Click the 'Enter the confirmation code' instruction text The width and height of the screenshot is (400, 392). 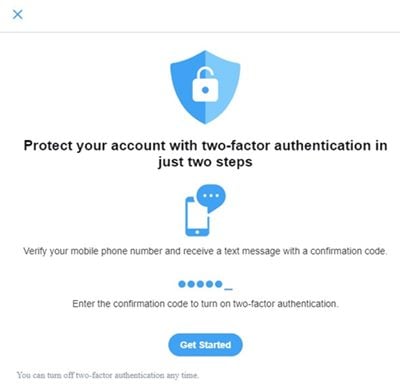[205, 304]
